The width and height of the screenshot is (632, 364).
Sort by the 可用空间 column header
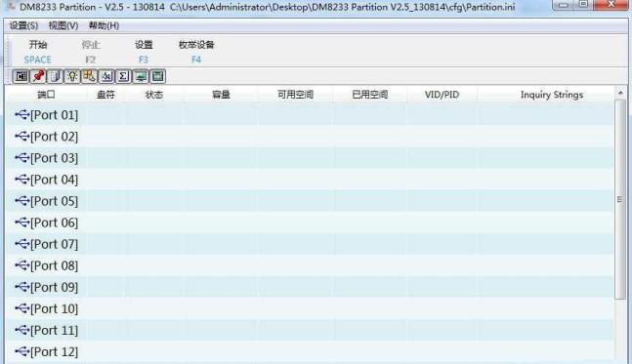tap(295, 95)
